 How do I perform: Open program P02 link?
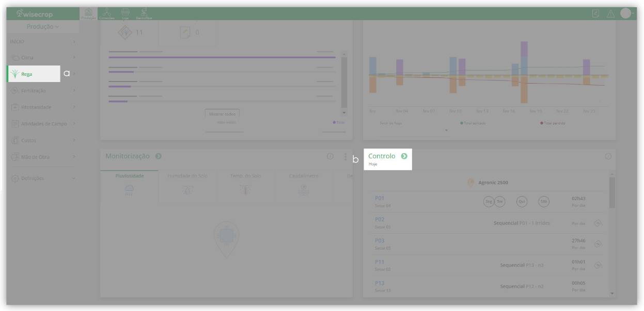[380, 219]
